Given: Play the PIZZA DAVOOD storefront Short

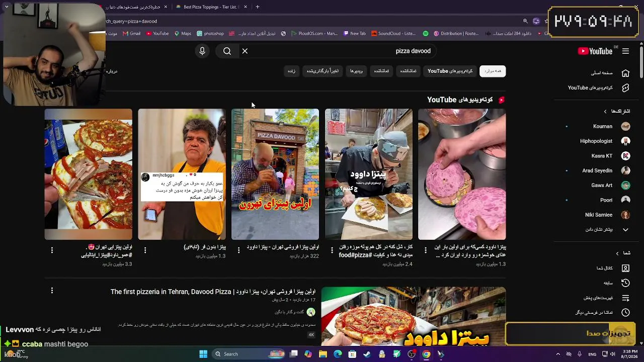Looking at the screenshot, I should 275,174.
